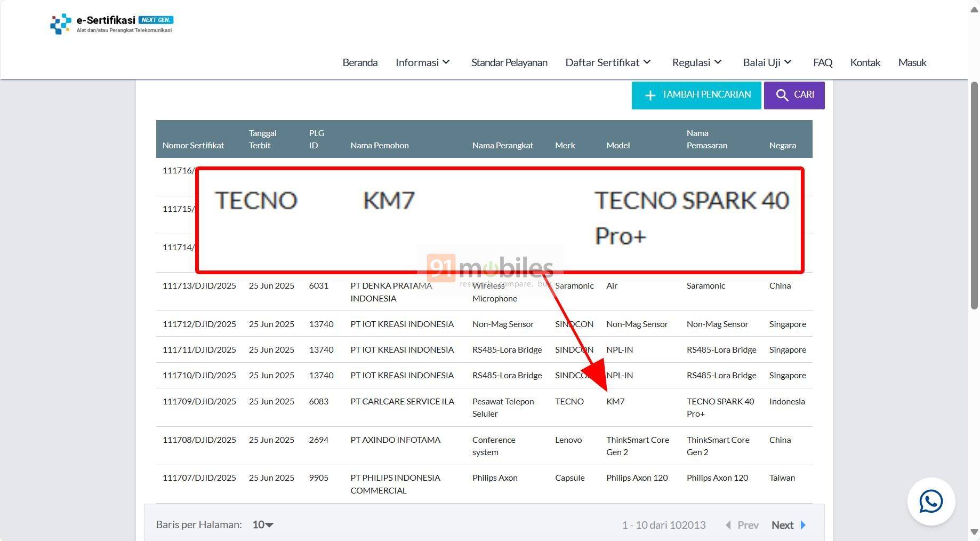Click the 1 - 10 dari 102013 count
Image resolution: width=980 pixels, height=541 pixels.
664,525
